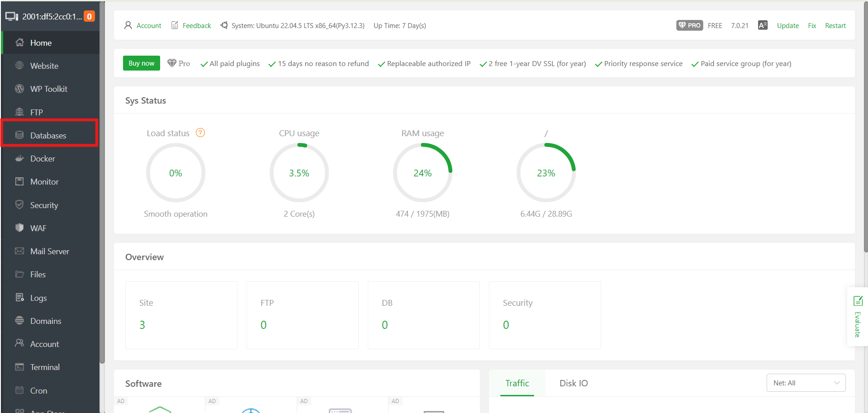Click "Priority response service" text
The image size is (868, 413).
[643, 63]
